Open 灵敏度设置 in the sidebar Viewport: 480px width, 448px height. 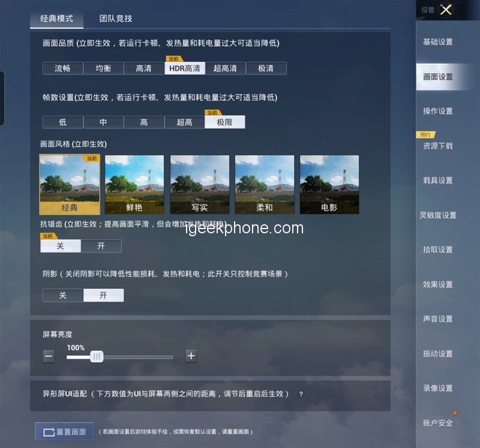pos(438,215)
